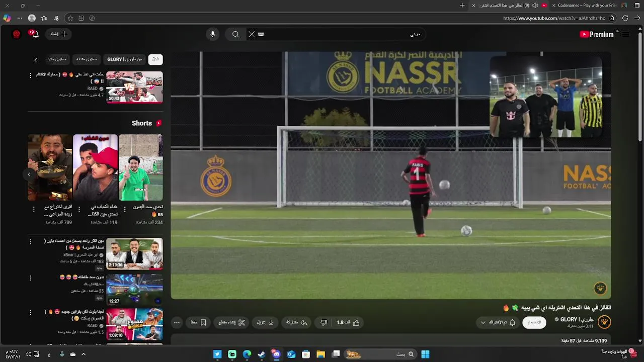This screenshot has height=362, width=644.
Task: Dislike the video
Action: pyautogui.click(x=324, y=322)
